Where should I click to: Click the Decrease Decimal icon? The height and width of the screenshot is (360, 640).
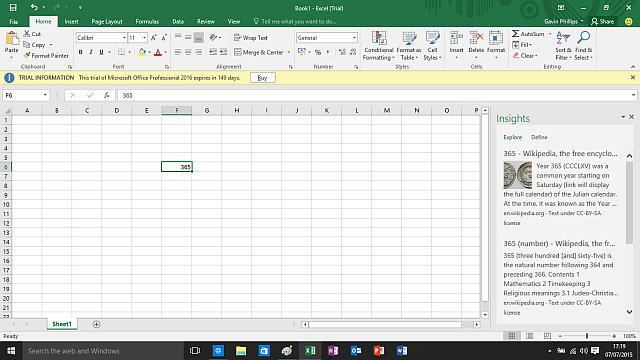coord(353,52)
